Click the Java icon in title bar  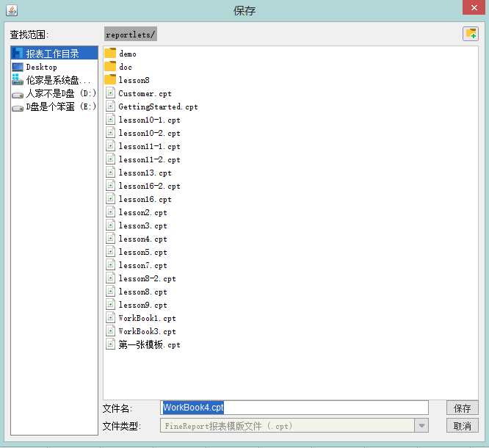(12, 10)
